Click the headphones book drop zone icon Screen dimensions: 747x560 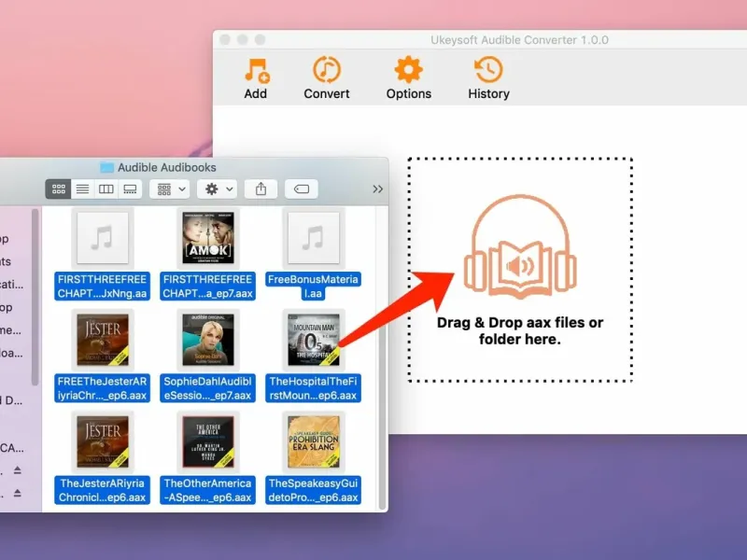(x=520, y=246)
